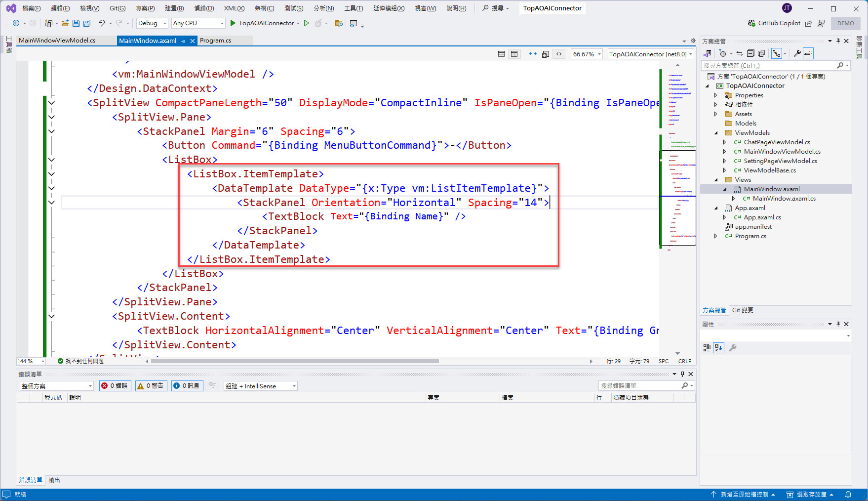Click the DEMO button
Viewport: 868px width, 501px height.
pos(846,23)
